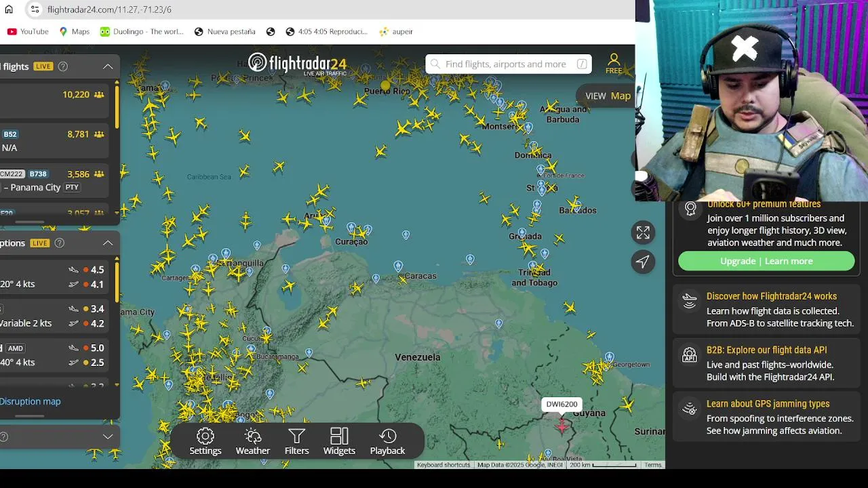The image size is (868, 488).
Task: Click the browser address bar URL
Action: tap(109, 9)
